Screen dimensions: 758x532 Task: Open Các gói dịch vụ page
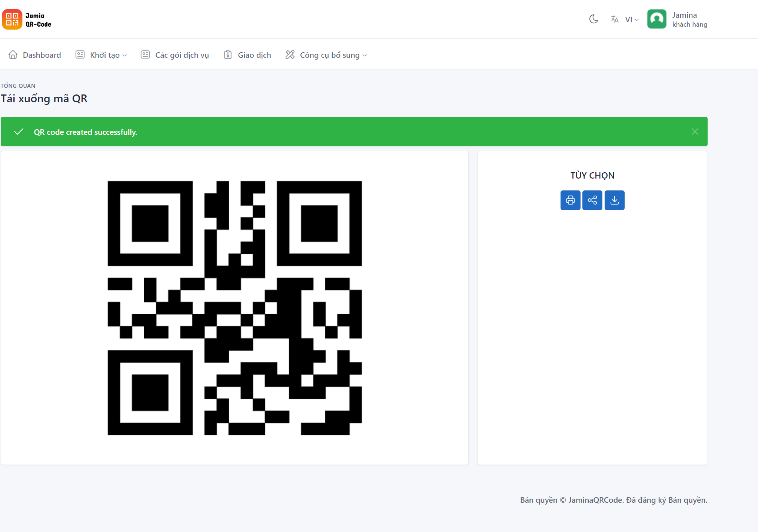[175, 55]
